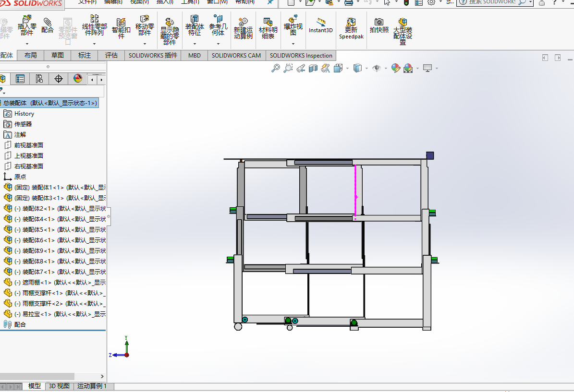The image size is (574, 392).
Task: Click Apply Scene icon
Action: (x=408, y=68)
